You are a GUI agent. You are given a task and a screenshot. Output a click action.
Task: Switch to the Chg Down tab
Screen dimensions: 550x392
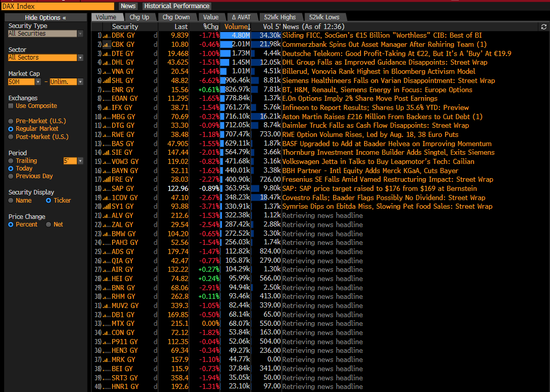tap(176, 17)
